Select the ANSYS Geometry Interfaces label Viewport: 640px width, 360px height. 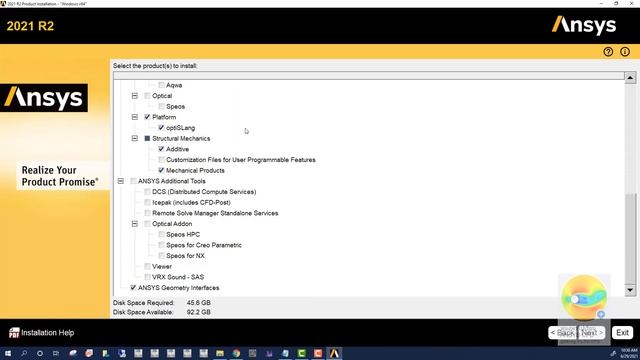click(178, 288)
